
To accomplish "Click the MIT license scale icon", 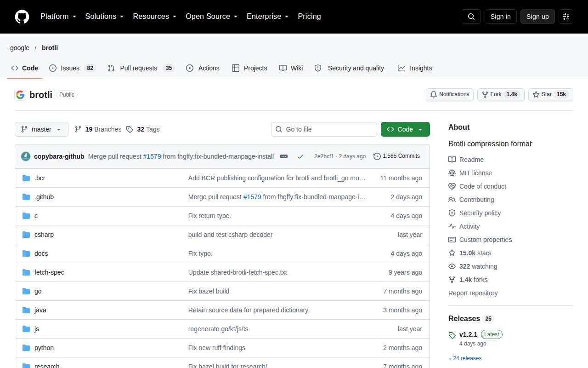I will (452, 173).
